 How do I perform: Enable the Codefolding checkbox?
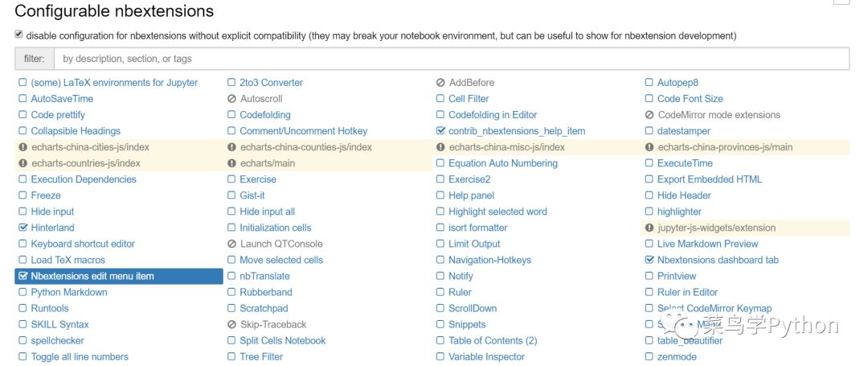[x=231, y=114]
